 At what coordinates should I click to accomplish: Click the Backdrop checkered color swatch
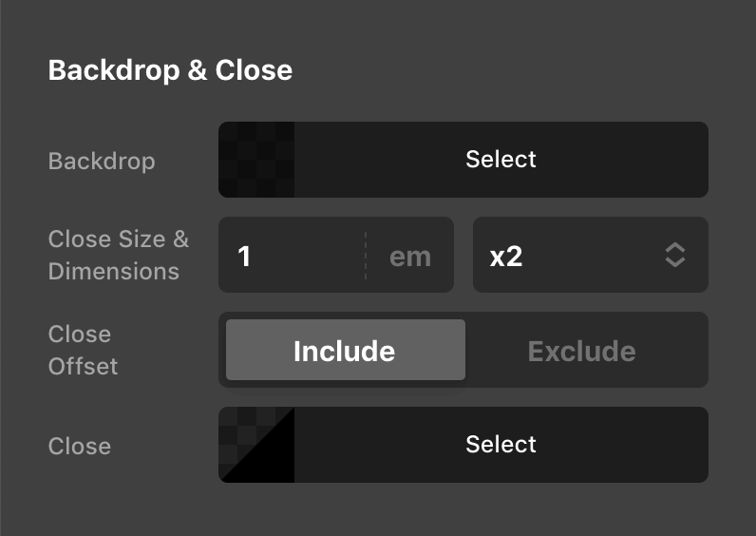click(x=256, y=160)
